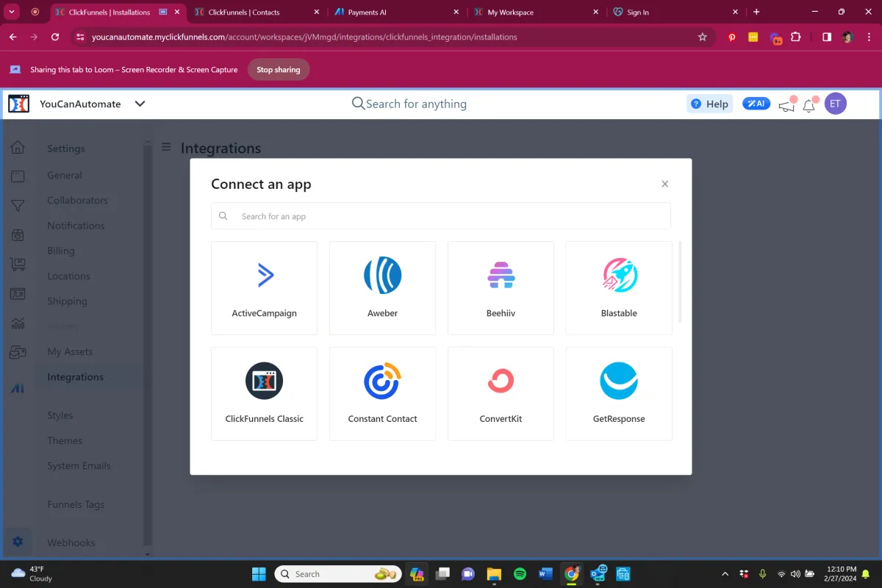Click the Search for anything bar
Screen dimensions: 882x588
click(x=409, y=104)
